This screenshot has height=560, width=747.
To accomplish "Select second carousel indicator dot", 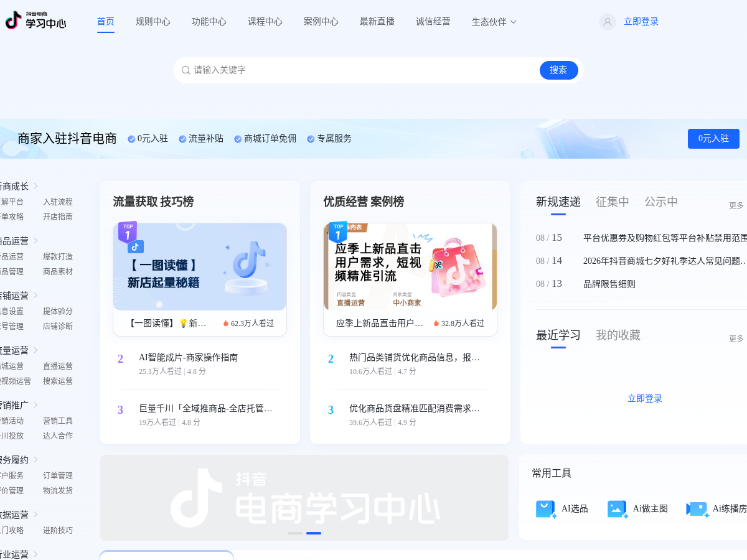I will 314,533.
